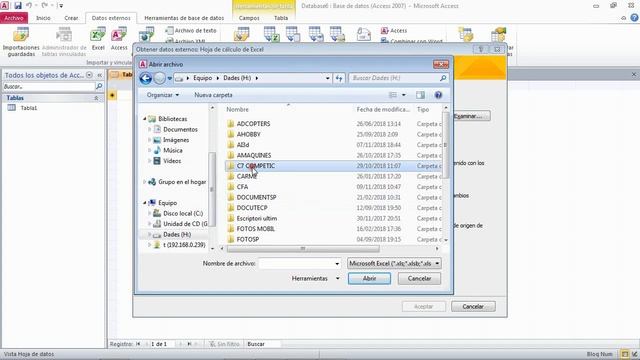The height and width of the screenshot is (360, 640).
Task: Click Equipo in the address bar breadcrumb
Action: (x=202, y=78)
